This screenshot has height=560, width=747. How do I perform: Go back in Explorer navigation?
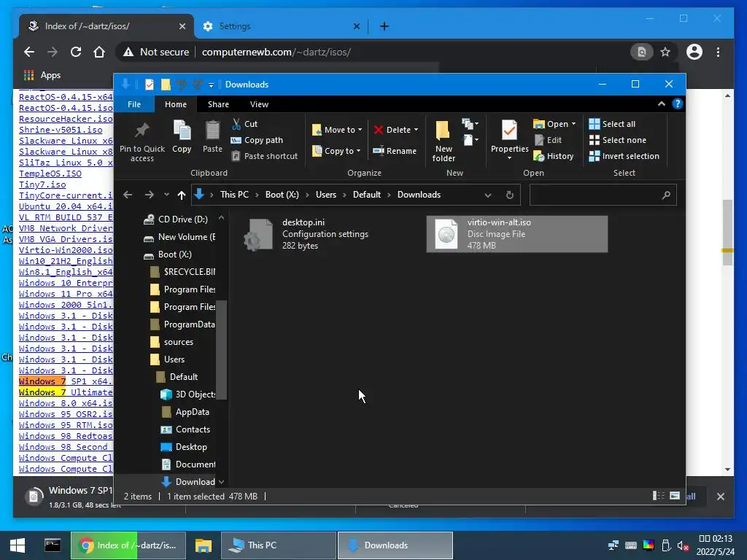128,195
